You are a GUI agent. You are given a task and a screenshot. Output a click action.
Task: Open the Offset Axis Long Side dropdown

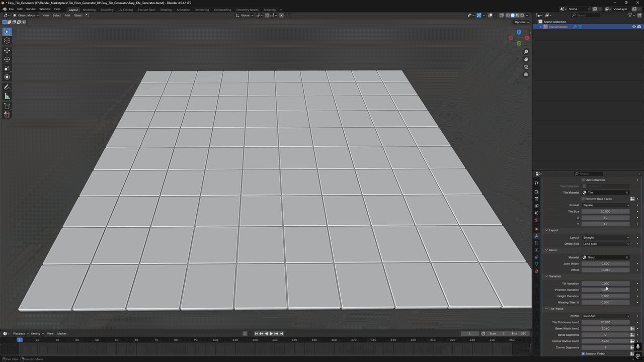tap(606, 244)
